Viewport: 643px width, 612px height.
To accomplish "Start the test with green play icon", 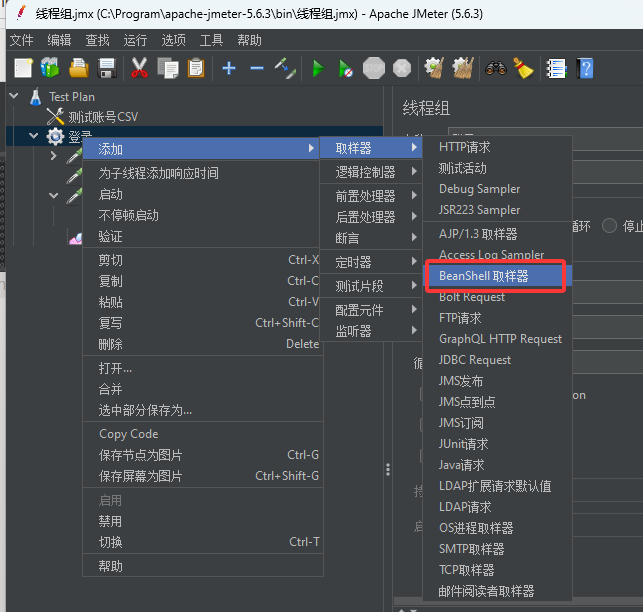I will (318, 68).
